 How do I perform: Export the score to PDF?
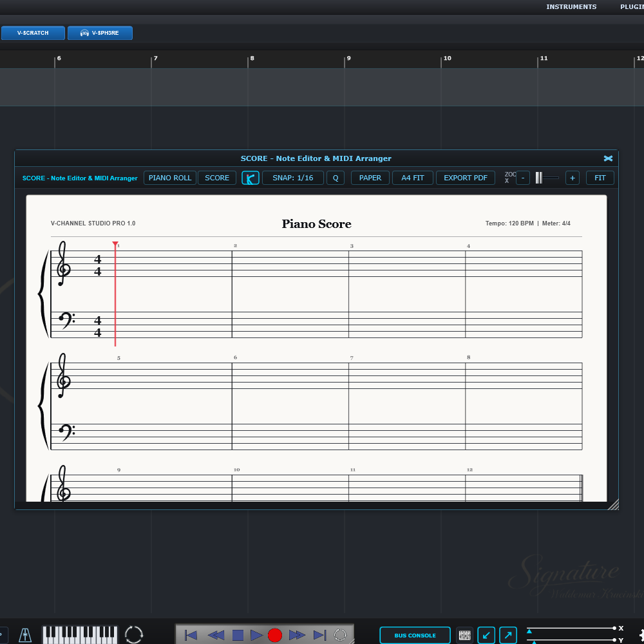tap(466, 178)
